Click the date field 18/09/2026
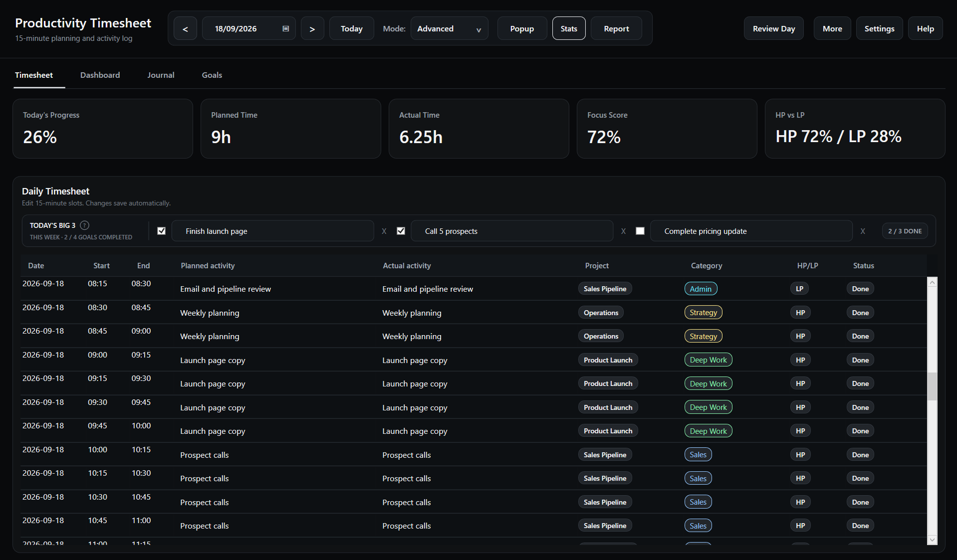 point(248,28)
